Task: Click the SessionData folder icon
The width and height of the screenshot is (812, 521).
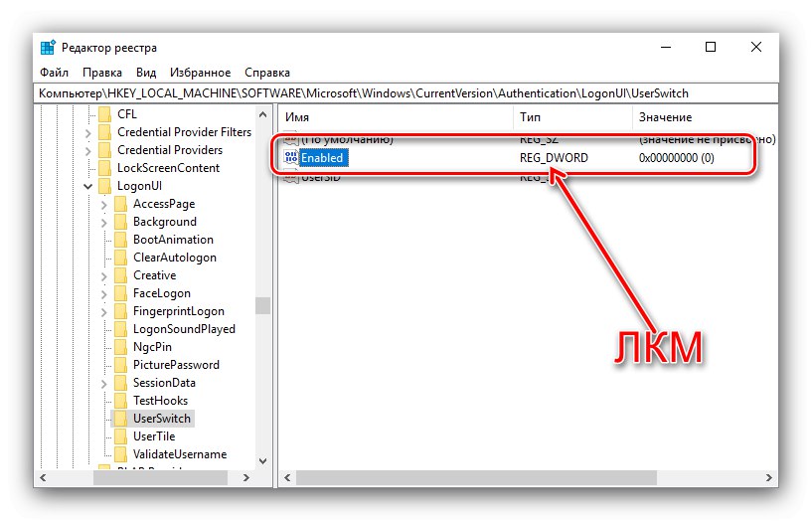Action: [120, 383]
